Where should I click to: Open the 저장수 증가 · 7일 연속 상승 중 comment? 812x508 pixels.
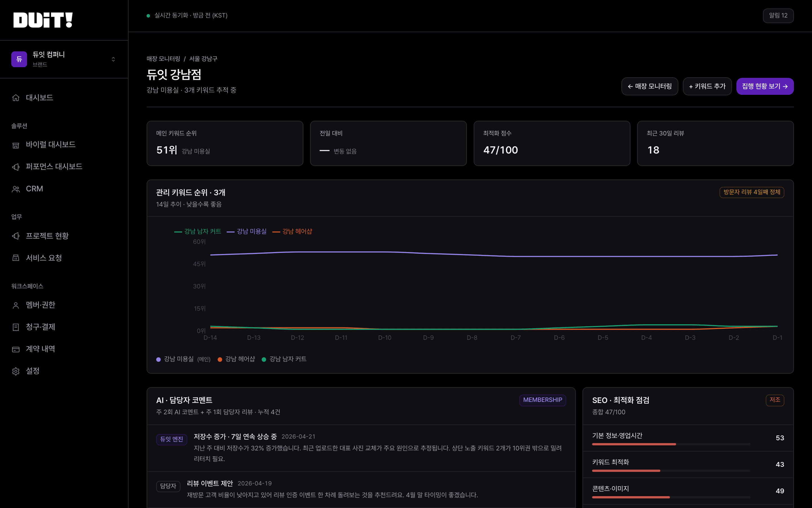(x=235, y=437)
